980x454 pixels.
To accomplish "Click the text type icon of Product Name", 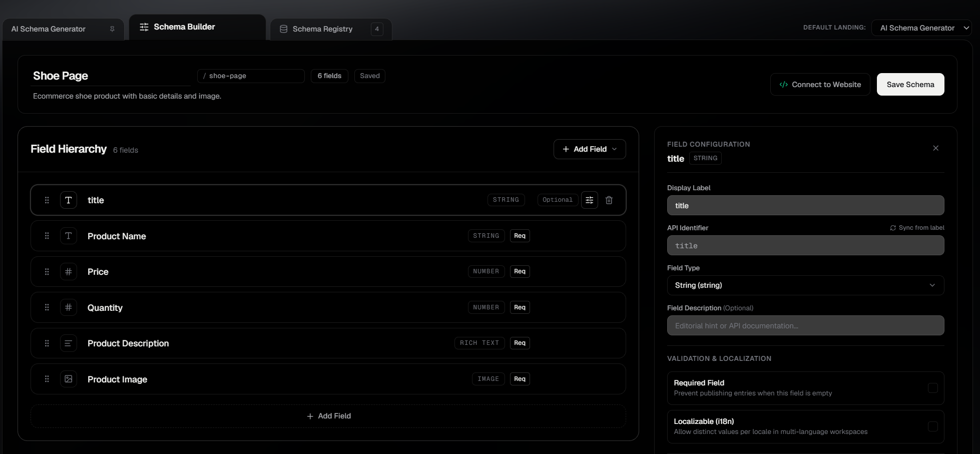I will coord(69,236).
